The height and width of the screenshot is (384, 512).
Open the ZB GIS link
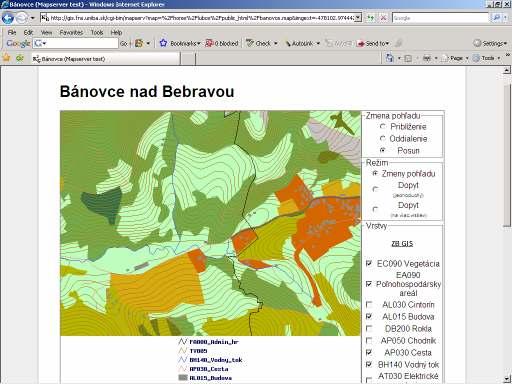[x=402, y=244]
